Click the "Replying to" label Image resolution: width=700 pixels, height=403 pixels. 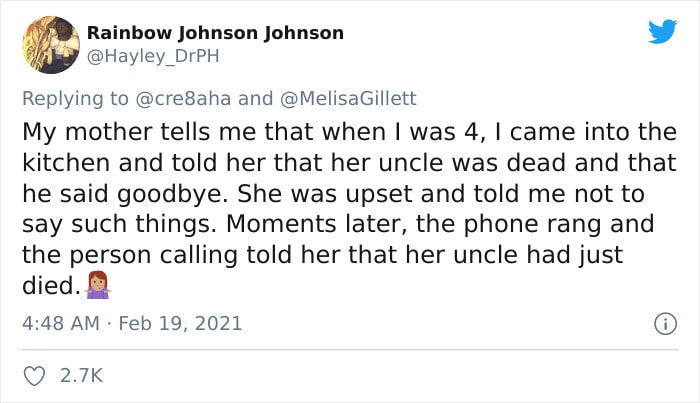pyautogui.click(x=75, y=99)
